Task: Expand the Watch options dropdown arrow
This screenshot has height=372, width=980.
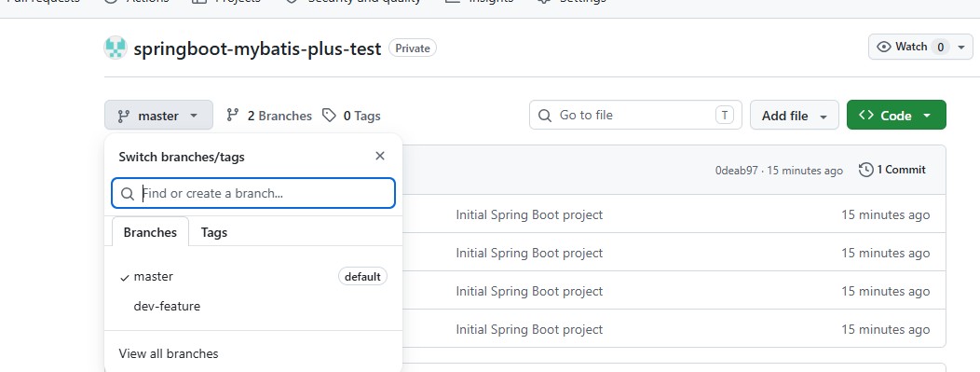Action: click(x=961, y=47)
